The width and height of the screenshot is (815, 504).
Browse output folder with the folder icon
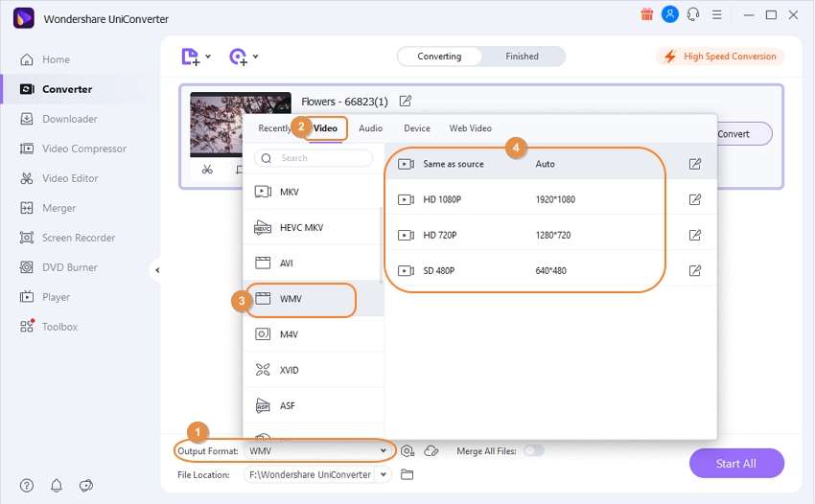pyautogui.click(x=407, y=474)
